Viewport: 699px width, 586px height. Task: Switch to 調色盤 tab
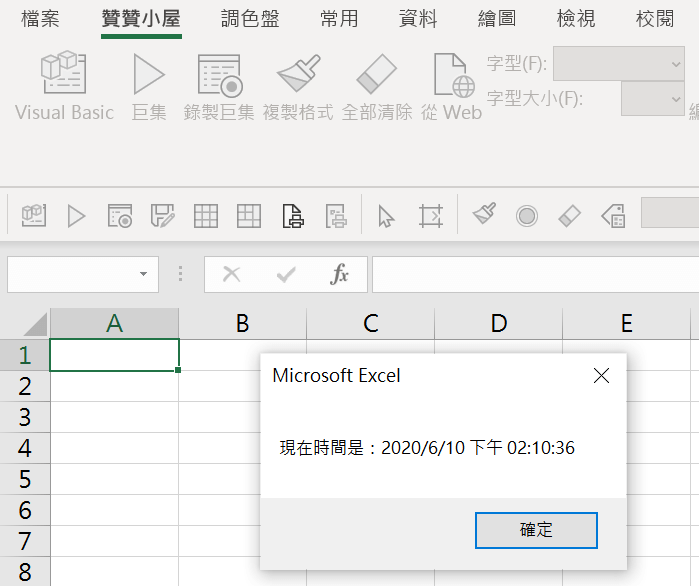click(250, 19)
